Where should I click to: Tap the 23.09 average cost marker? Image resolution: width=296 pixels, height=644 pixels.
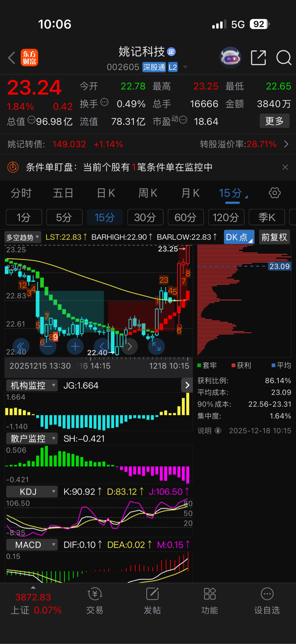click(279, 266)
